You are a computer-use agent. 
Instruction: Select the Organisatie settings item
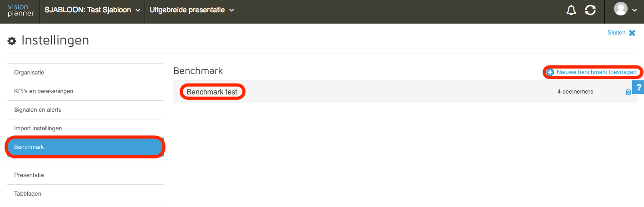click(86, 73)
